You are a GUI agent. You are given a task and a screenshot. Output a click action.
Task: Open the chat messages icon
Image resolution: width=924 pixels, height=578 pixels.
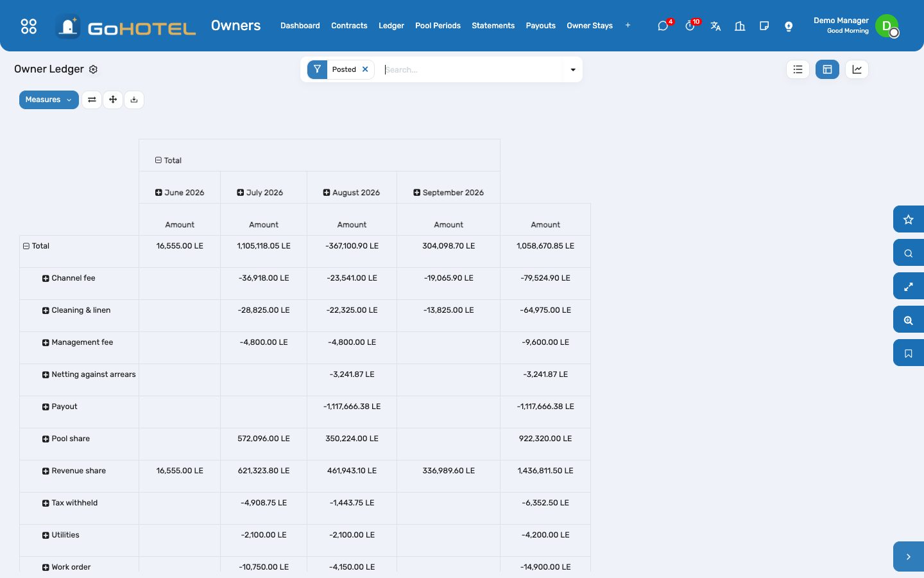coord(663,26)
